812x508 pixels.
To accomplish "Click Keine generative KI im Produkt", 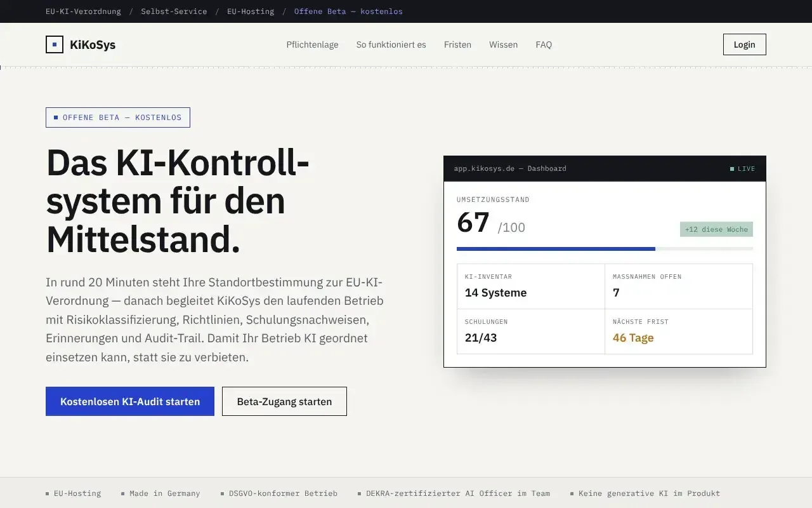I will 649,493.
